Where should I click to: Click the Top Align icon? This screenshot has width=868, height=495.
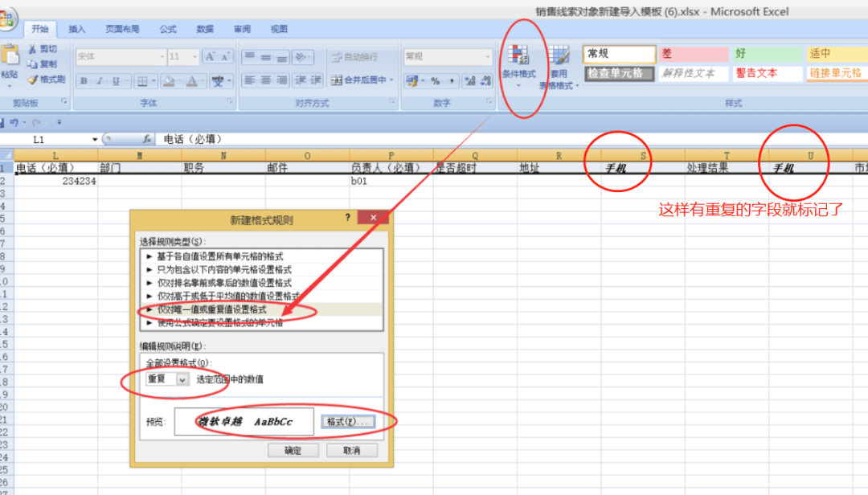[x=250, y=56]
